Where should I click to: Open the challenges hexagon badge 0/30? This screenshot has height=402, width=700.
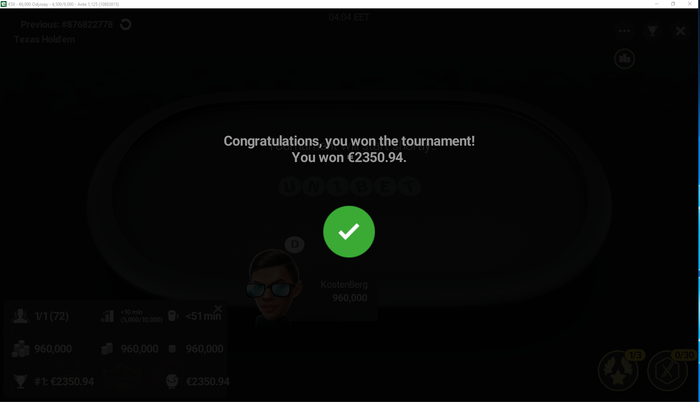(x=668, y=370)
